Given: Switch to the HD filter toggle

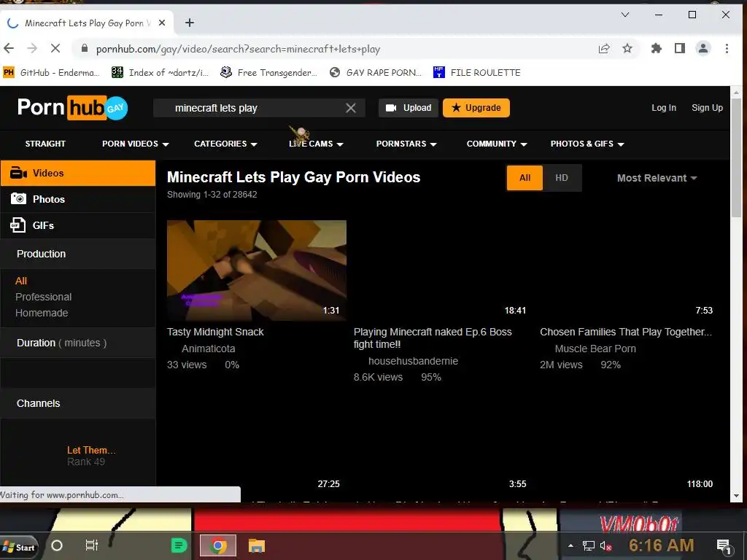Looking at the screenshot, I should tap(562, 178).
